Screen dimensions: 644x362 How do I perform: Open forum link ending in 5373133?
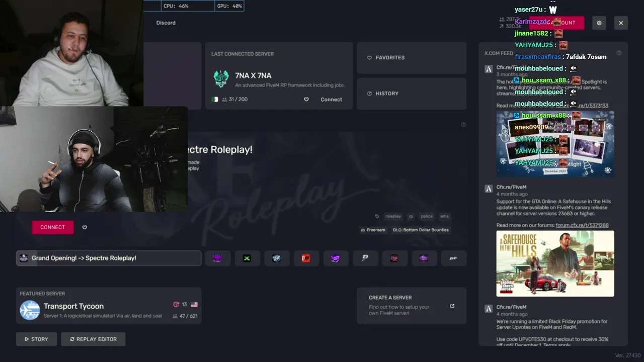[x=582, y=106]
